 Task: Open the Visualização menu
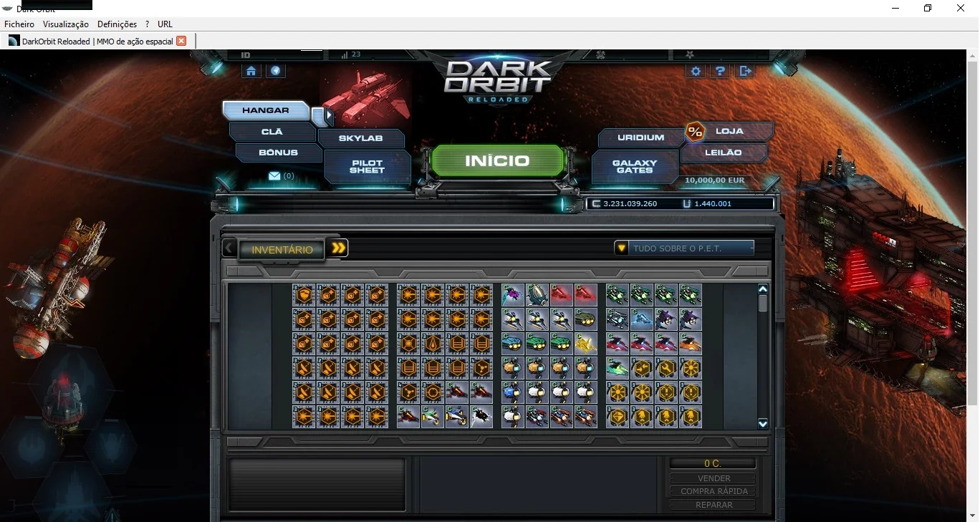click(x=66, y=24)
